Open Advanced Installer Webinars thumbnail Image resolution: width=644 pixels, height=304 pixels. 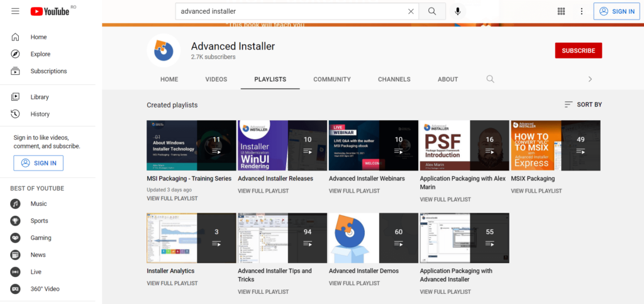(374, 145)
